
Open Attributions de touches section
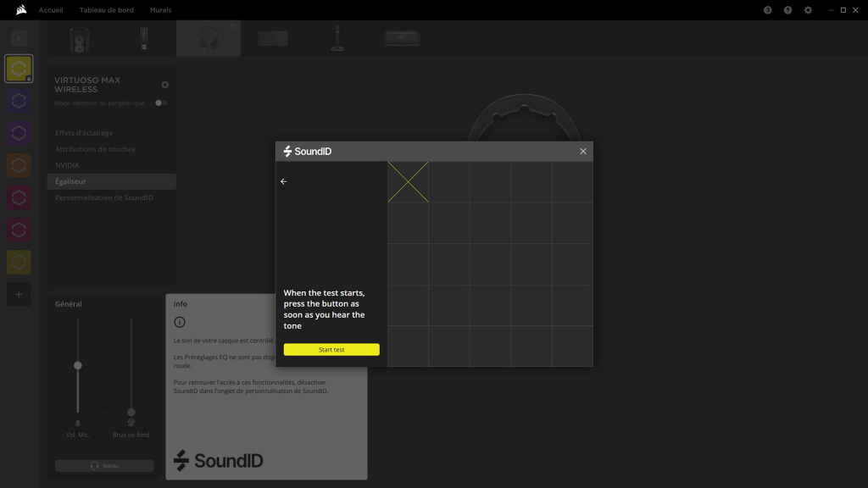click(x=95, y=149)
